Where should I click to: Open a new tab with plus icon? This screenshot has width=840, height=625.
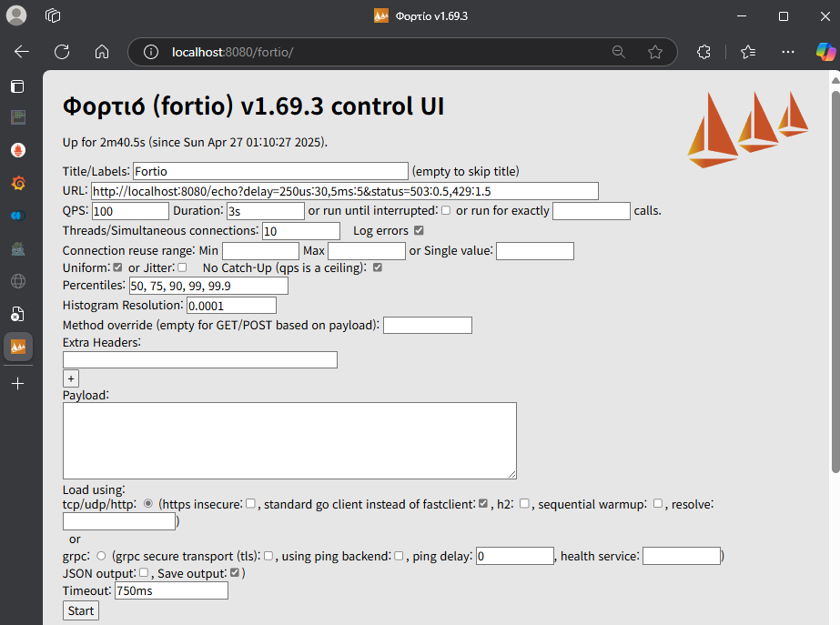pyautogui.click(x=17, y=384)
